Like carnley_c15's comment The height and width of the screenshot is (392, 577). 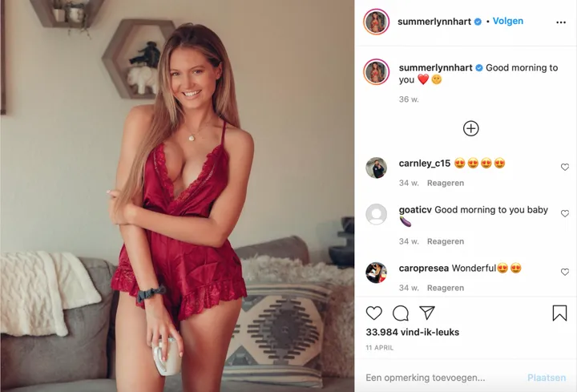pyautogui.click(x=565, y=167)
